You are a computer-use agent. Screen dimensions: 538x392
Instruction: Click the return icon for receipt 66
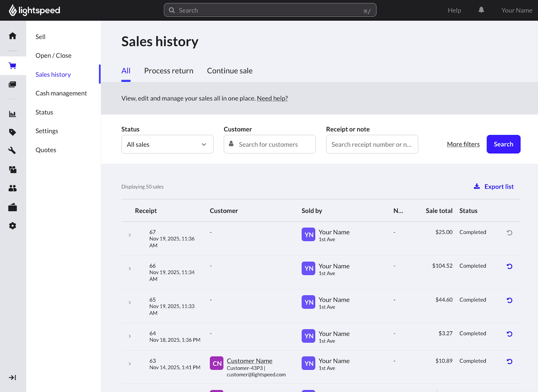click(x=509, y=266)
